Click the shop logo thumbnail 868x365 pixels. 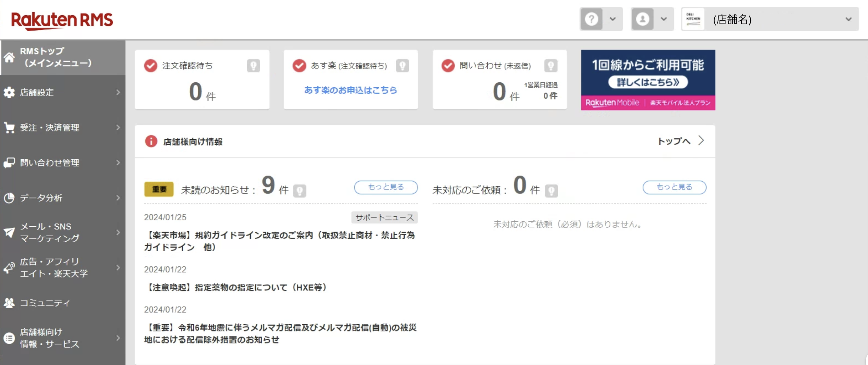click(693, 19)
